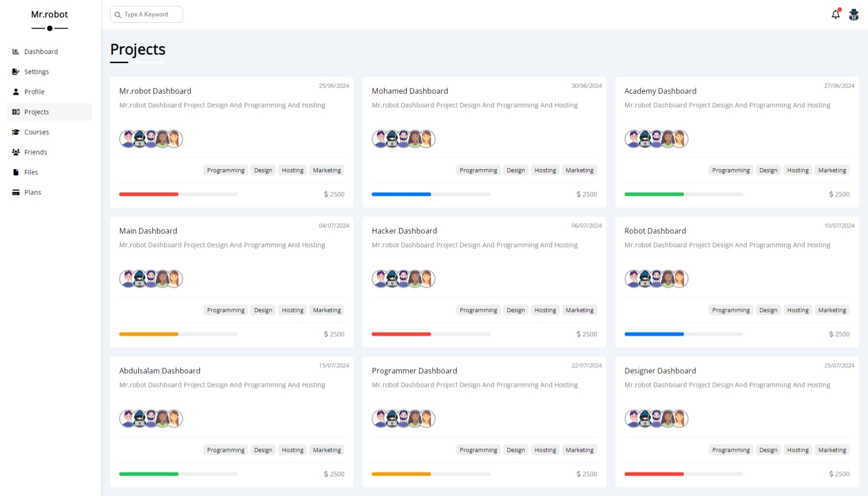Click the Files document icon
Image resolution: width=868 pixels, height=496 pixels.
(16, 172)
